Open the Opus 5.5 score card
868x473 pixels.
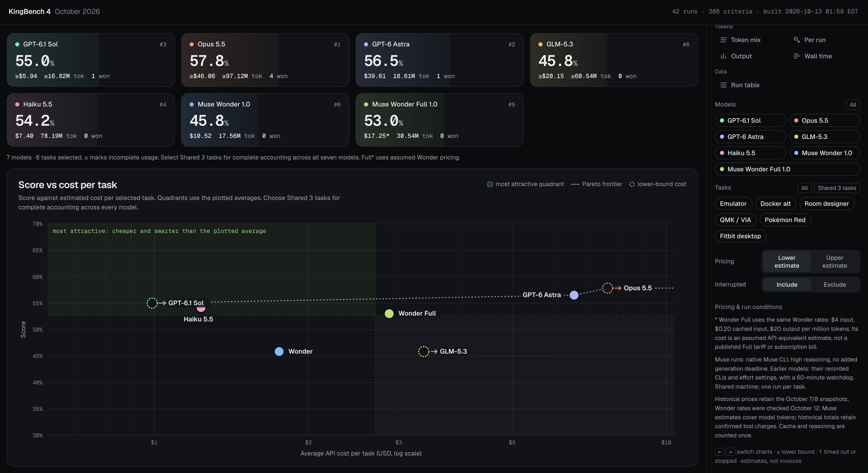click(x=265, y=60)
